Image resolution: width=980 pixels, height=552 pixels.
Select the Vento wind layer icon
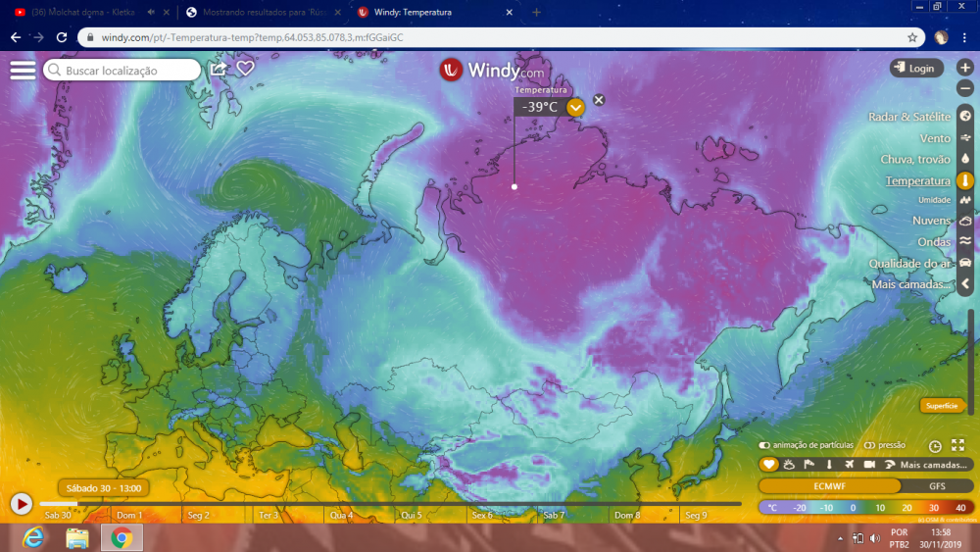(x=965, y=137)
